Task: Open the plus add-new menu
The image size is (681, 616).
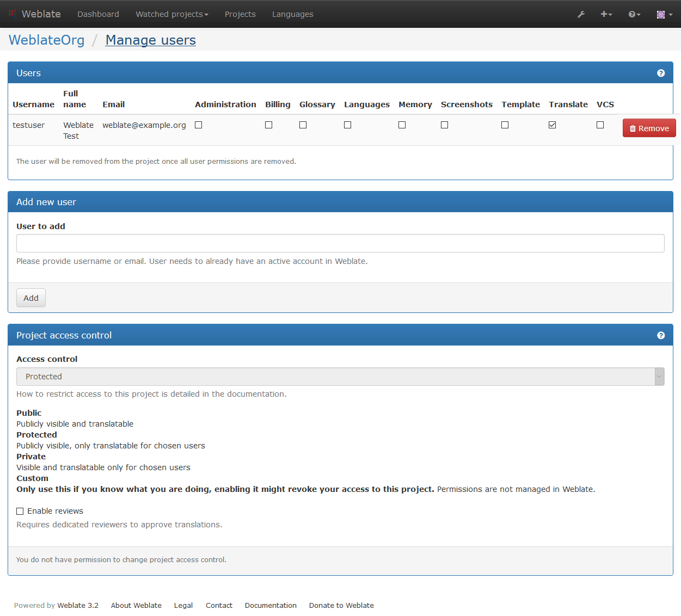Action: point(606,14)
